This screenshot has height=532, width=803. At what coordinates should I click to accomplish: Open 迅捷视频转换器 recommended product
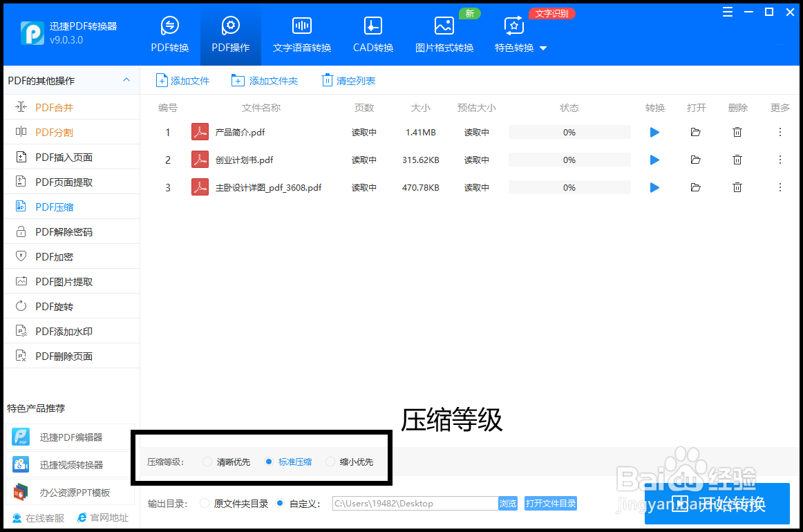pyautogui.click(x=70, y=465)
